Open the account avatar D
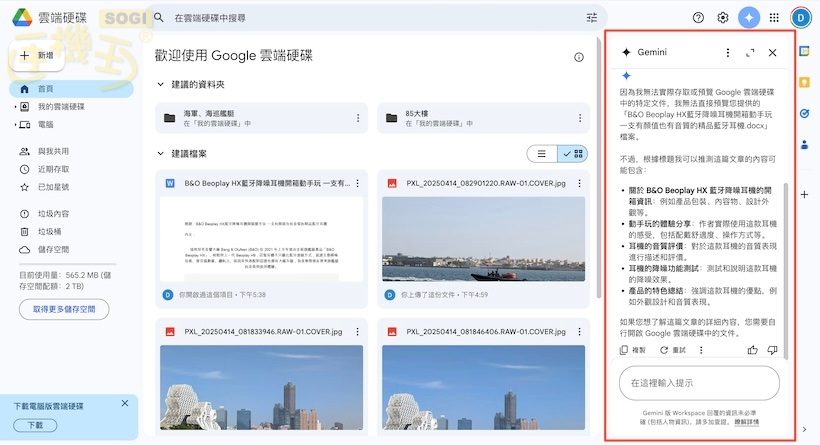 tap(801, 18)
